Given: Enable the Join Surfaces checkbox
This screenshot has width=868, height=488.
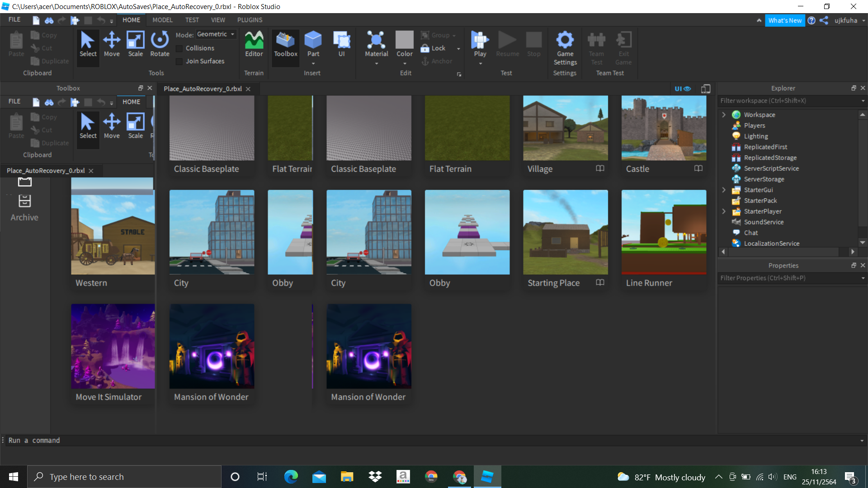Looking at the screenshot, I should [x=179, y=61].
